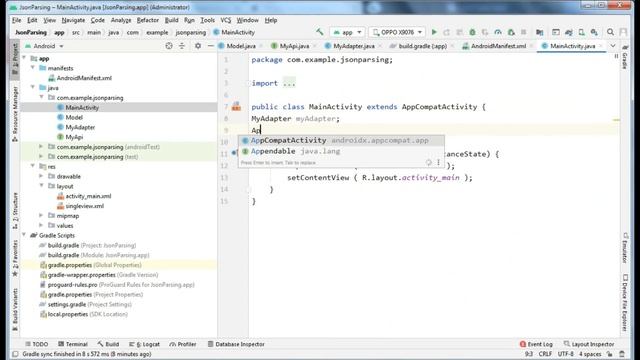Toggle the read-only lock icon in status bar

point(609,354)
